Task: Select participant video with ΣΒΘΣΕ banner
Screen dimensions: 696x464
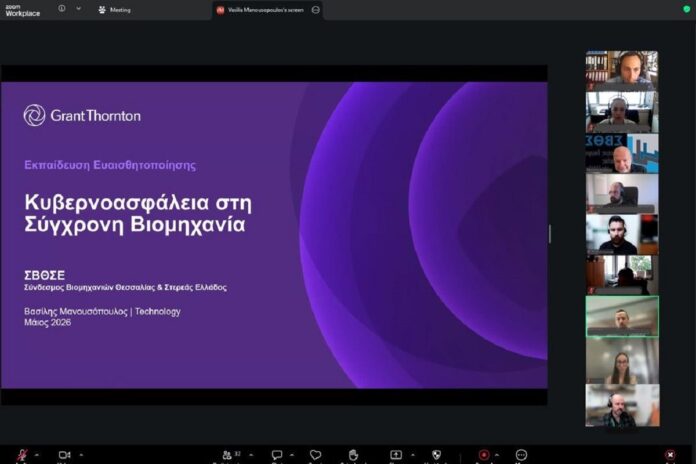Action: click(x=622, y=153)
